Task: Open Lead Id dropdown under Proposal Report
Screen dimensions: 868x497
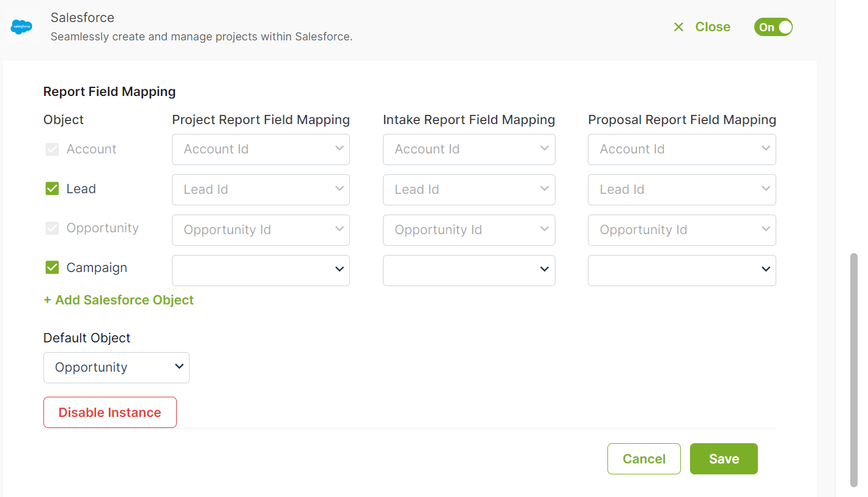Action: [x=682, y=190]
